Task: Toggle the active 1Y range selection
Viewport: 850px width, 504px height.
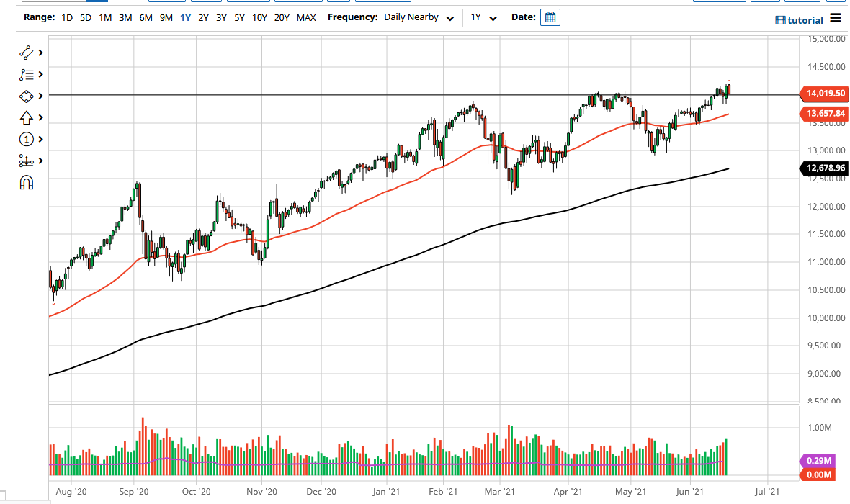Action: coord(186,17)
